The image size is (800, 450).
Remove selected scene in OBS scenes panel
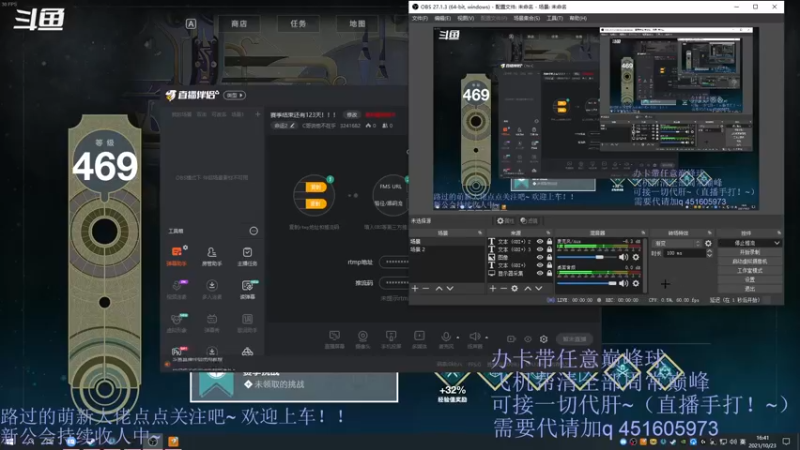pos(426,288)
